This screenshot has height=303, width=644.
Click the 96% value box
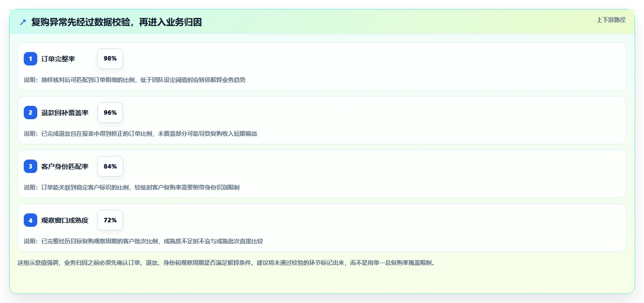pos(110,113)
